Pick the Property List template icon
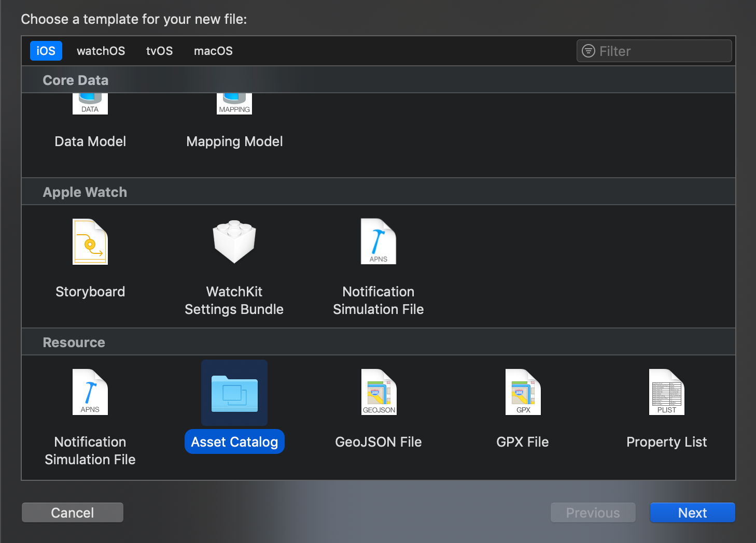The image size is (756, 543). (666, 392)
